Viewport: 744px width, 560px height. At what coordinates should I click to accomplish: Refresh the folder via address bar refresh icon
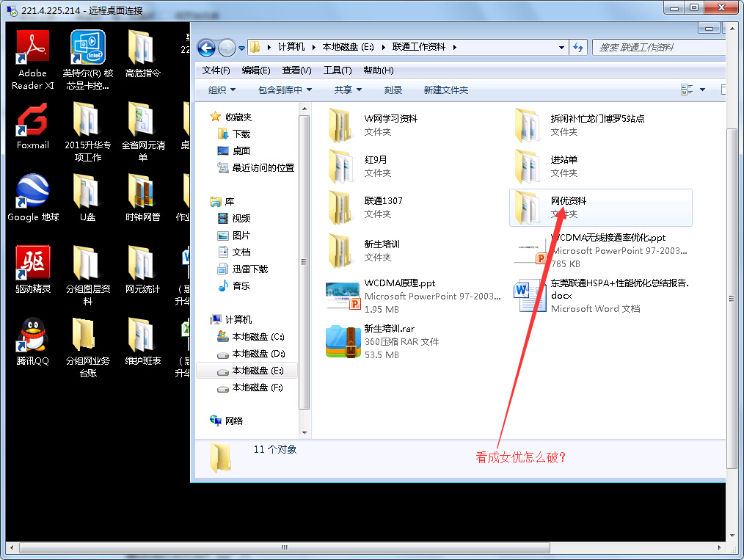coord(578,48)
